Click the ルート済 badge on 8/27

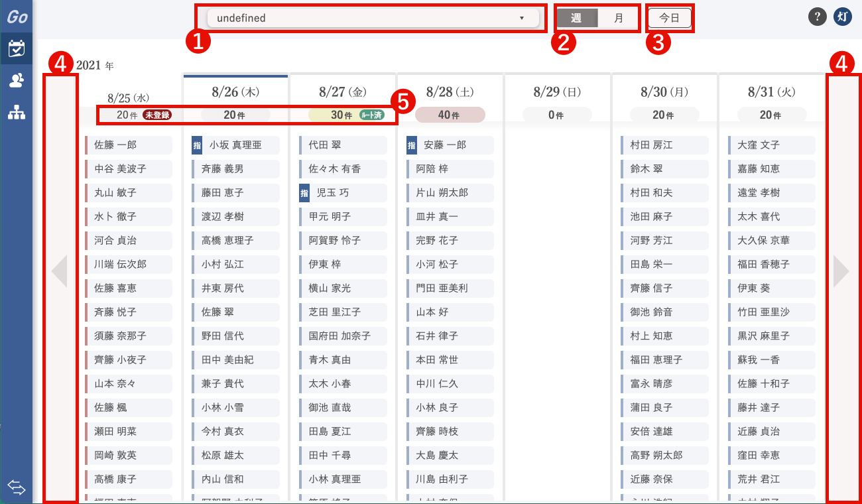click(x=373, y=115)
